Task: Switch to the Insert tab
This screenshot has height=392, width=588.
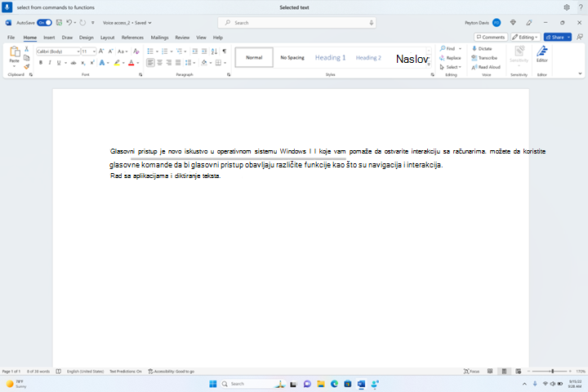Action: tap(49, 37)
